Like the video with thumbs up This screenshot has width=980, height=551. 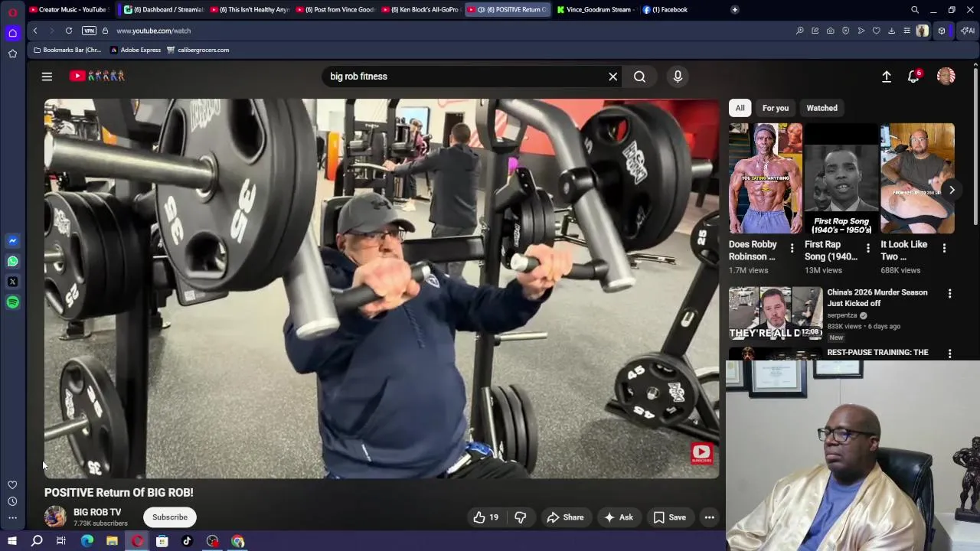pyautogui.click(x=485, y=517)
